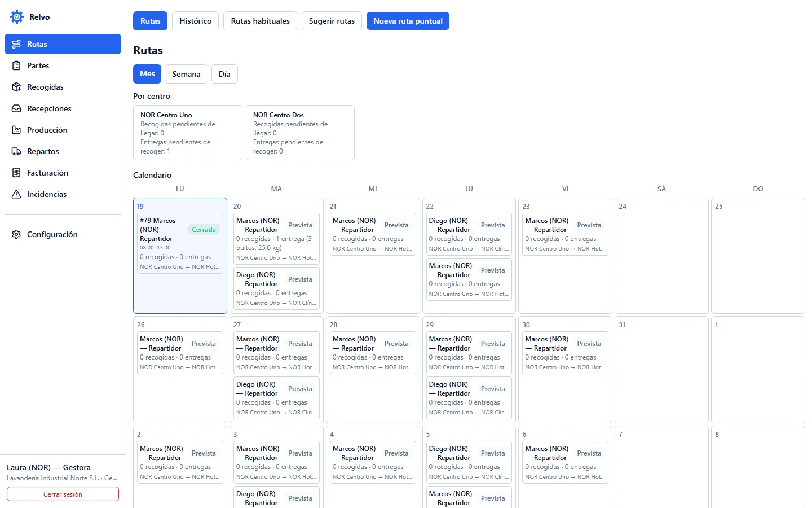Screen dimensions: 812x508
Task: Open Diego route on day 29
Action: [469, 398]
